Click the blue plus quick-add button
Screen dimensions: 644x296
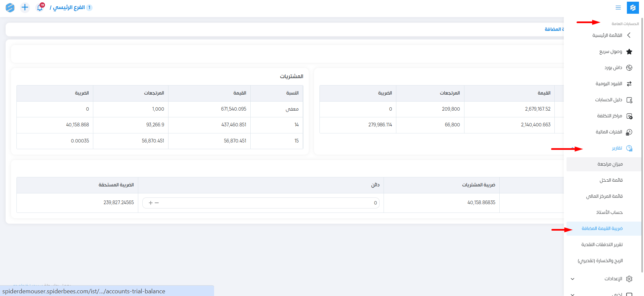(25, 7)
